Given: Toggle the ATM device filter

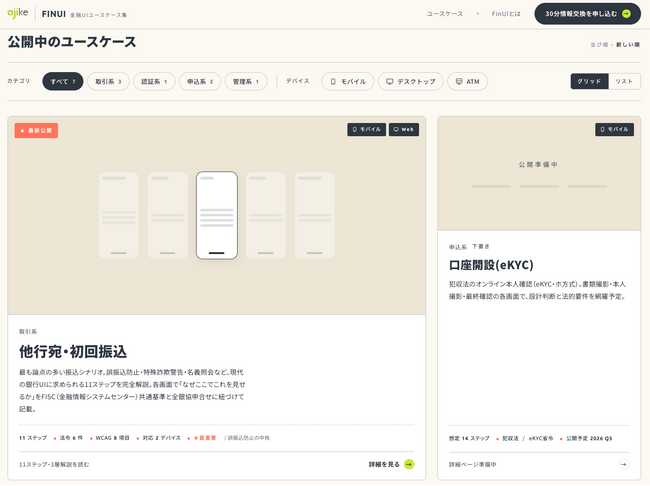Looking at the screenshot, I should pyautogui.click(x=467, y=81).
